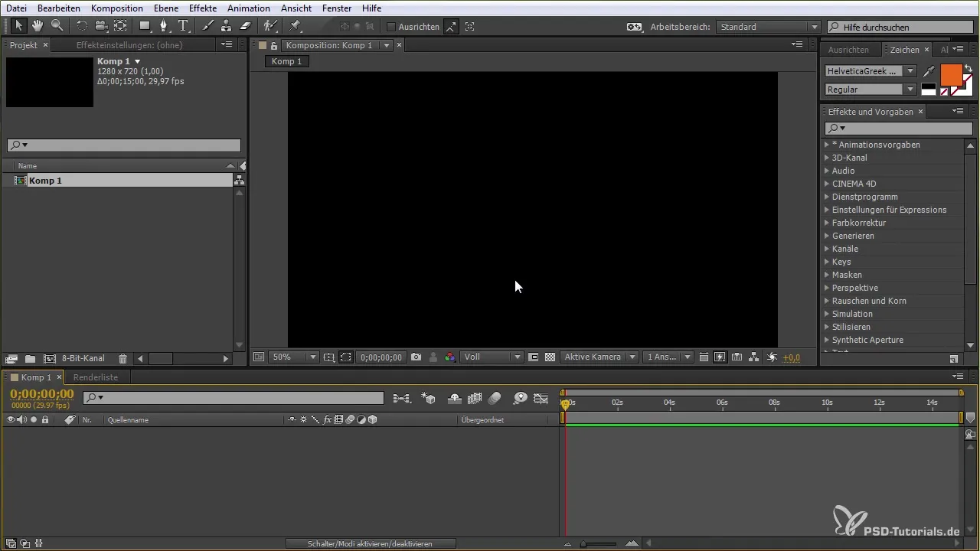Click the adjust exposure +0,0 value
This screenshot has height=551, width=980.
click(792, 357)
